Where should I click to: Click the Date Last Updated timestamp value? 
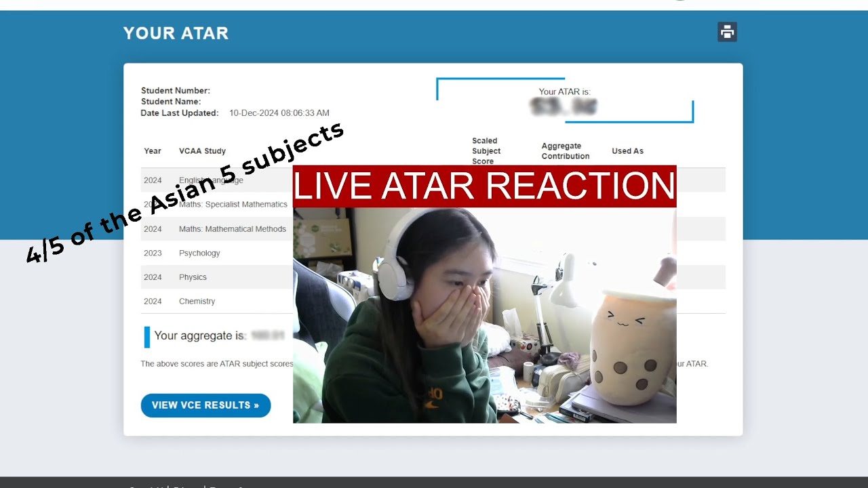[x=279, y=113]
